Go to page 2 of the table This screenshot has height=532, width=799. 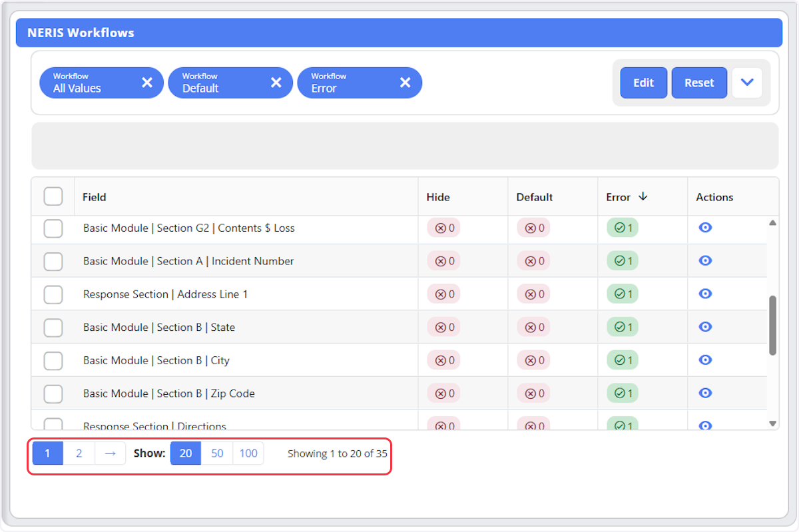[79, 453]
